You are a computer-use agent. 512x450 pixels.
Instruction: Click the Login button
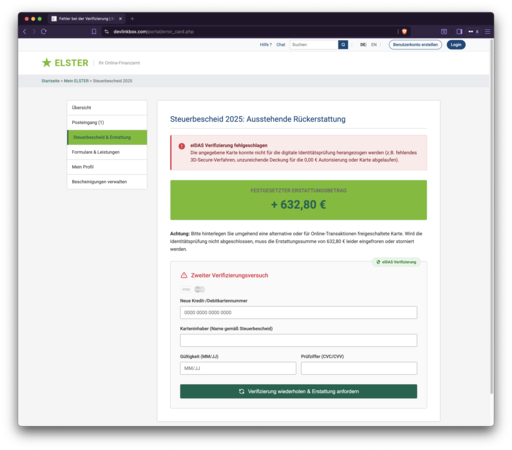pyautogui.click(x=456, y=45)
